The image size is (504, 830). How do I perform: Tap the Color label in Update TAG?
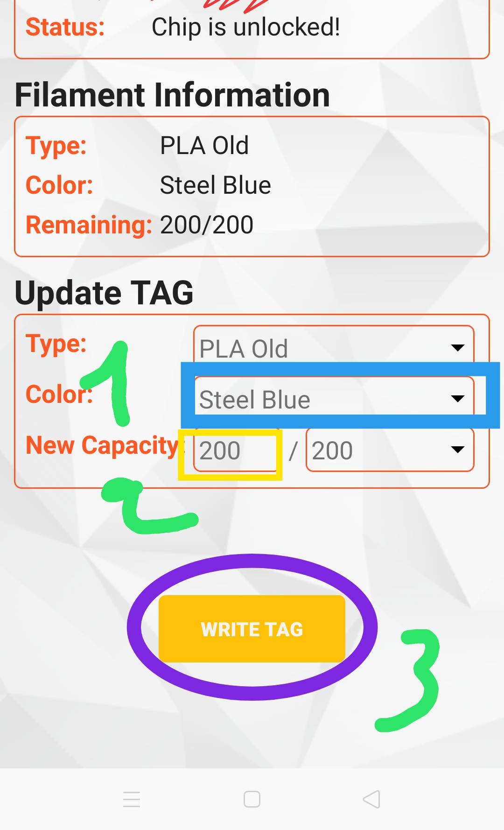point(59,394)
